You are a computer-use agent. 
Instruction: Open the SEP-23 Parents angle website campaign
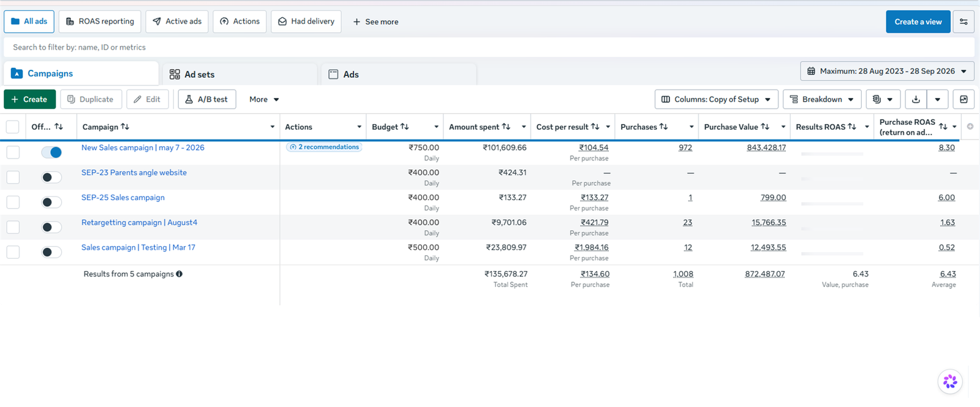134,173
